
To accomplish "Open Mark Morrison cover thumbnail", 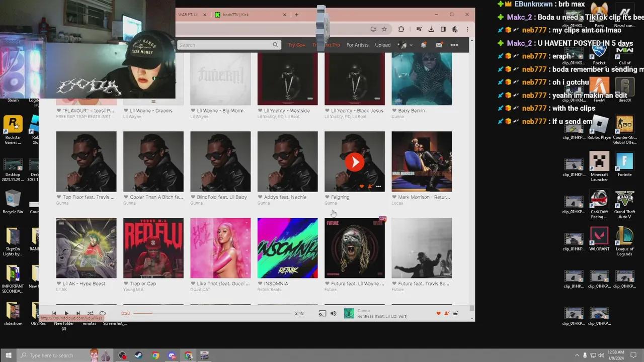I will [x=422, y=161].
